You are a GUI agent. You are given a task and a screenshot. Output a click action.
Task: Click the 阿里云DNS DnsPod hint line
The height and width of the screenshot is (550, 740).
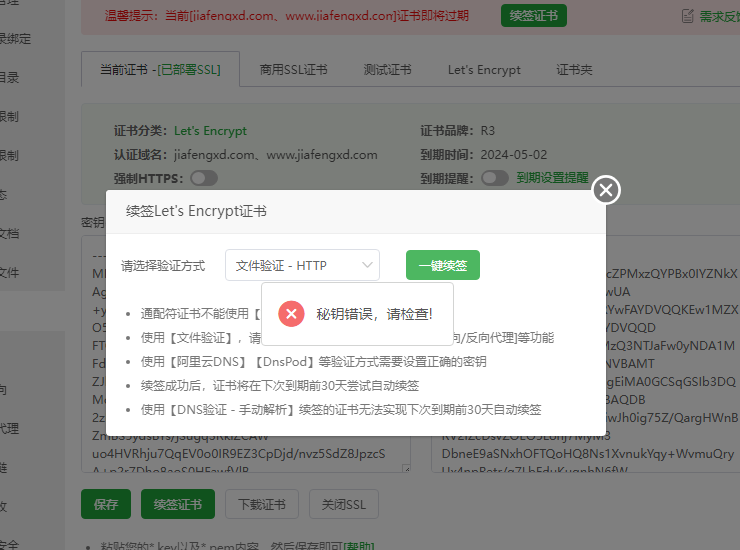(x=313, y=362)
